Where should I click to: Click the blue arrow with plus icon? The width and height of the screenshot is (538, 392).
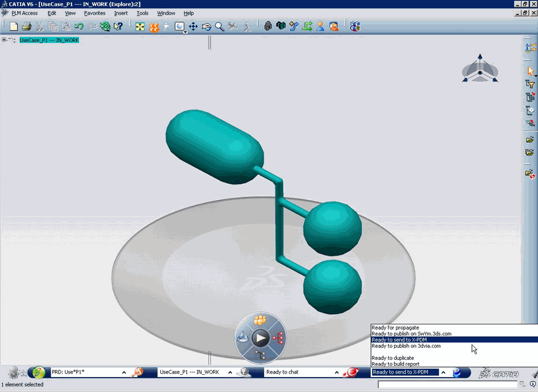pyautogui.click(x=294, y=26)
